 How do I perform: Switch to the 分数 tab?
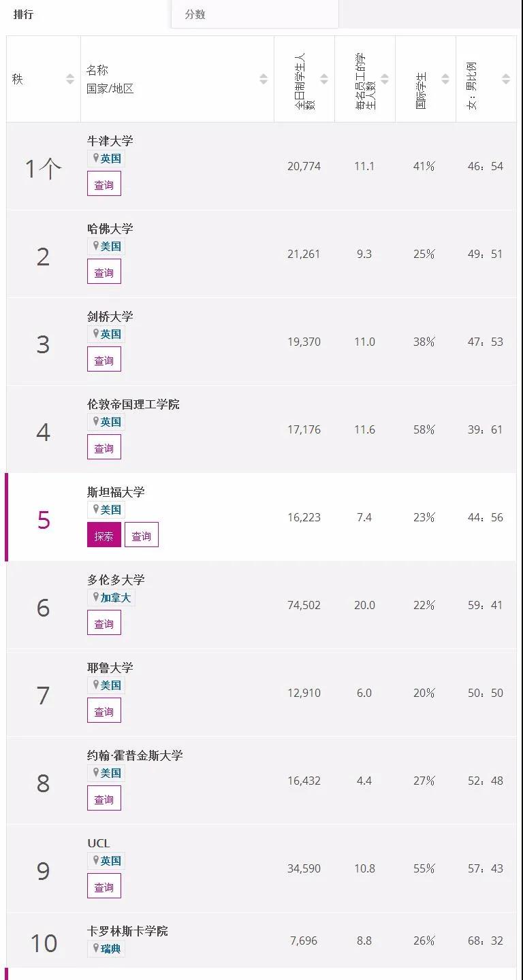point(195,14)
